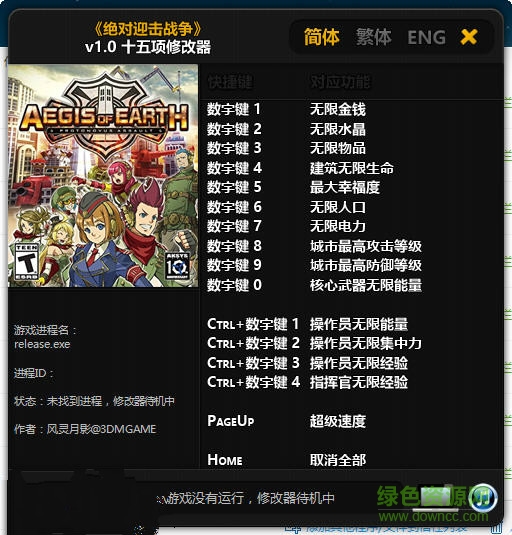
Task: Enable 最大幸福度 option
Action: point(345,187)
